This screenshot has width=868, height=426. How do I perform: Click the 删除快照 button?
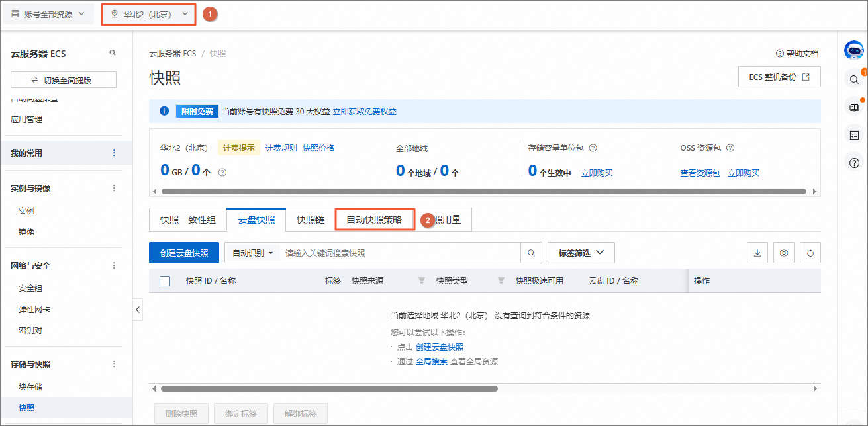(x=181, y=415)
